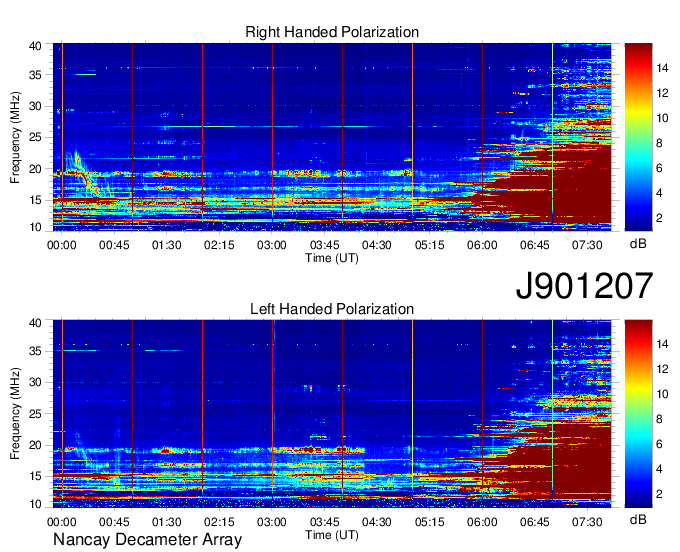
Task: Click the 06:00 time tick of Left Handed plot
Action: click(x=482, y=522)
